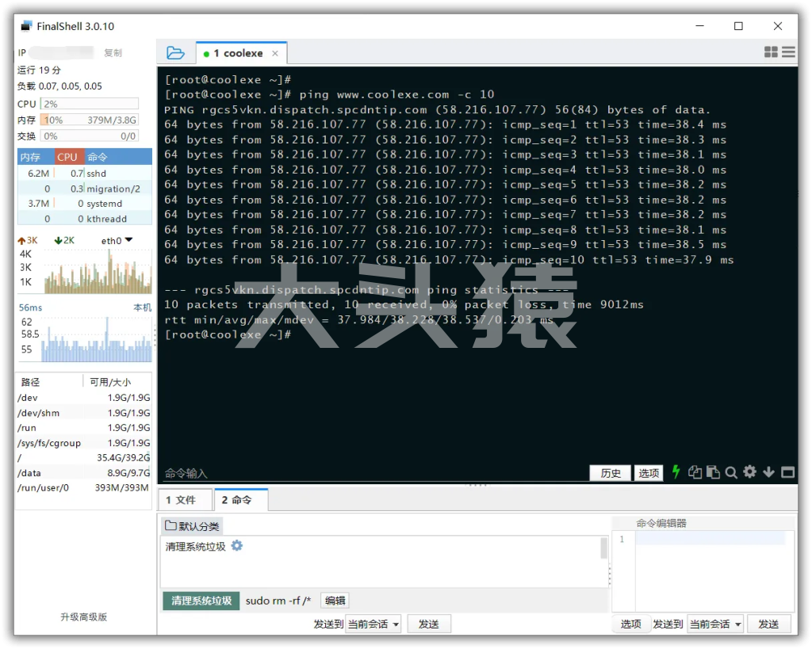Switch to the 1 文件 tab

(x=186, y=500)
